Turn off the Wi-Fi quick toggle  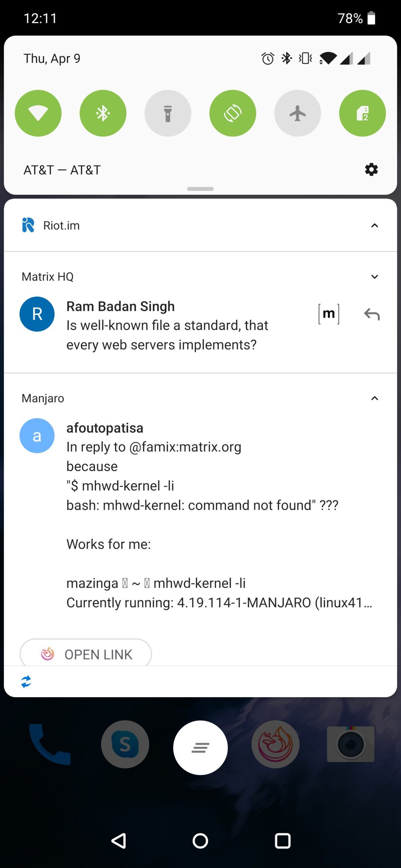[x=38, y=113]
